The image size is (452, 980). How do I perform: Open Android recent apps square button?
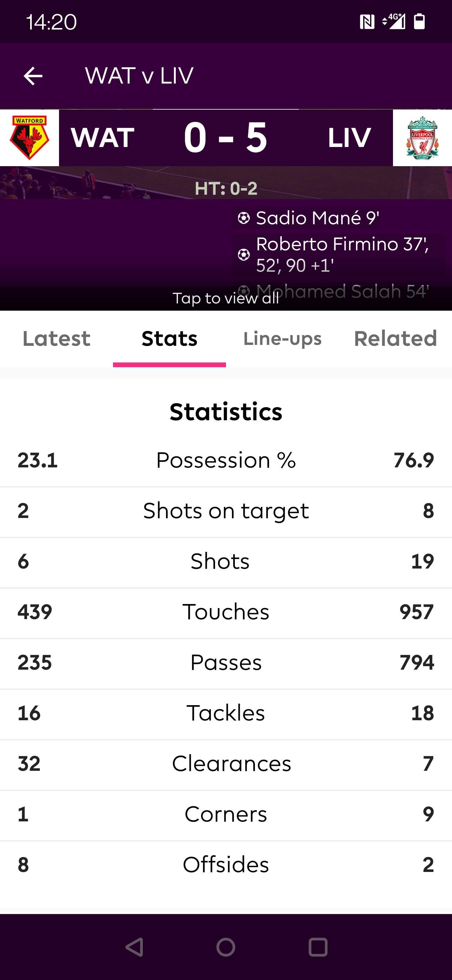pyautogui.click(x=318, y=947)
